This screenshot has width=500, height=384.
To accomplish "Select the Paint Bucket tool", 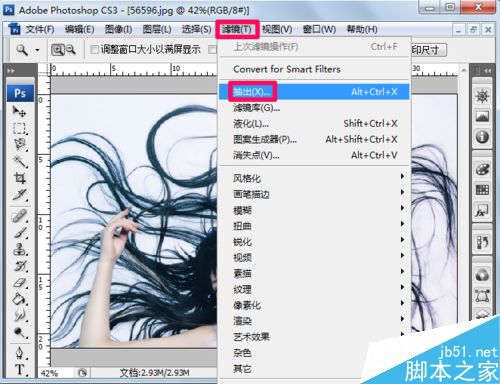I will coord(19,299).
